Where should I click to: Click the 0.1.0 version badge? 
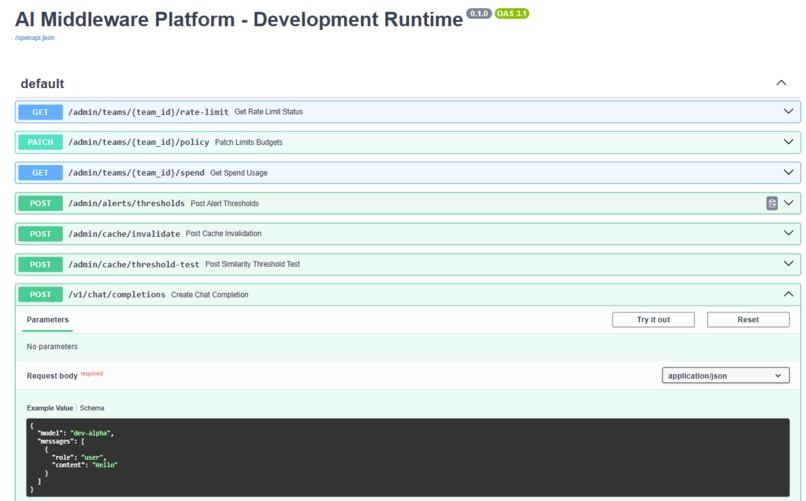pos(479,13)
